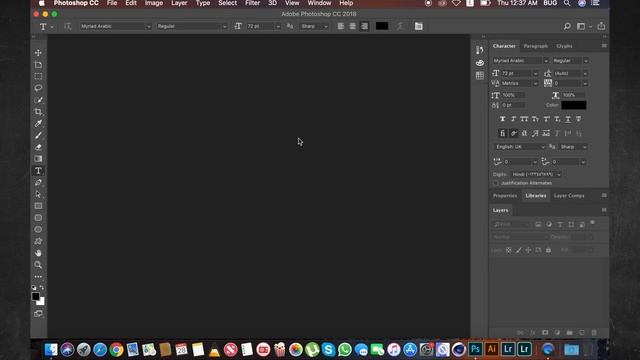Open the foreground color swatch in toolbar
This screenshot has height=360, width=640.
point(36,296)
